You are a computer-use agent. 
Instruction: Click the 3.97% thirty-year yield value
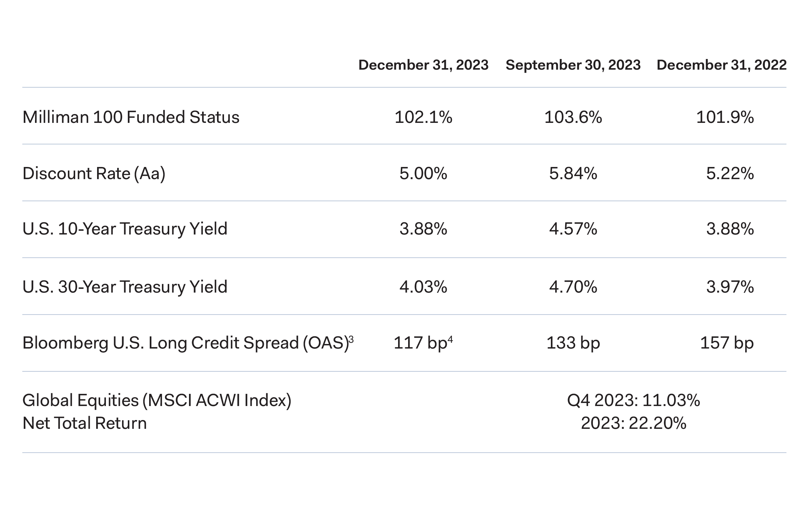pos(730,287)
